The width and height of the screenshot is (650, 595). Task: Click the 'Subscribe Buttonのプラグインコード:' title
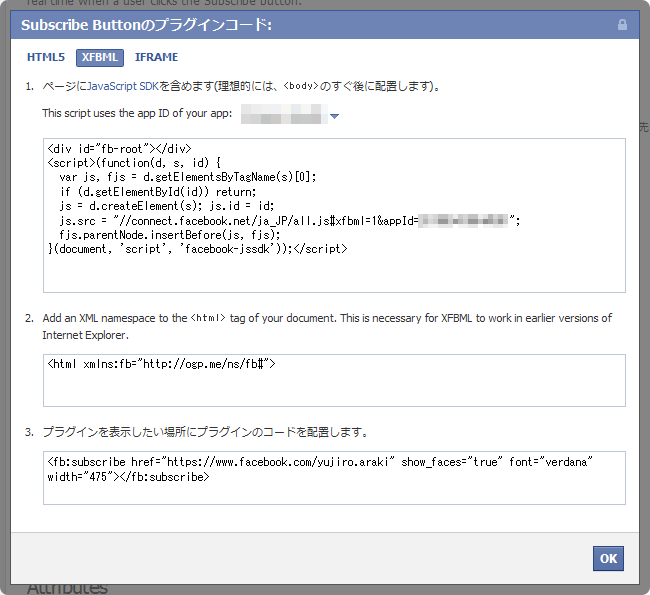tap(146, 25)
